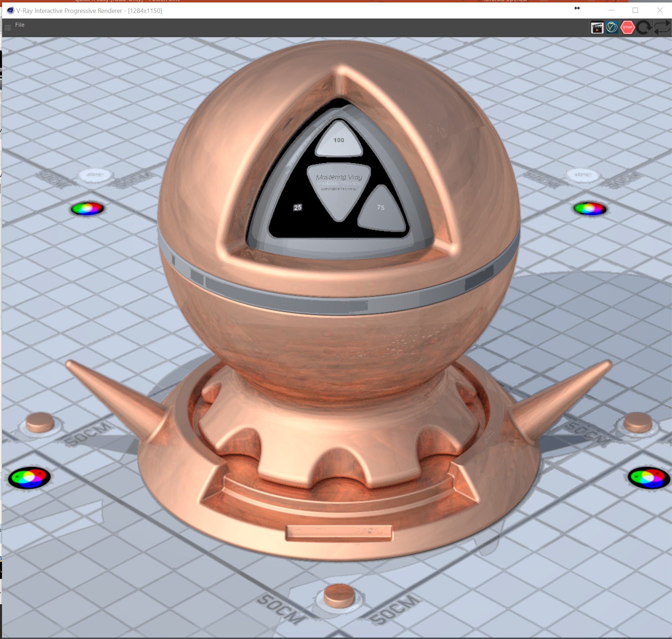Click the blue V-Ray logo icon
The height and width of the screenshot is (639, 672).
click(x=612, y=27)
